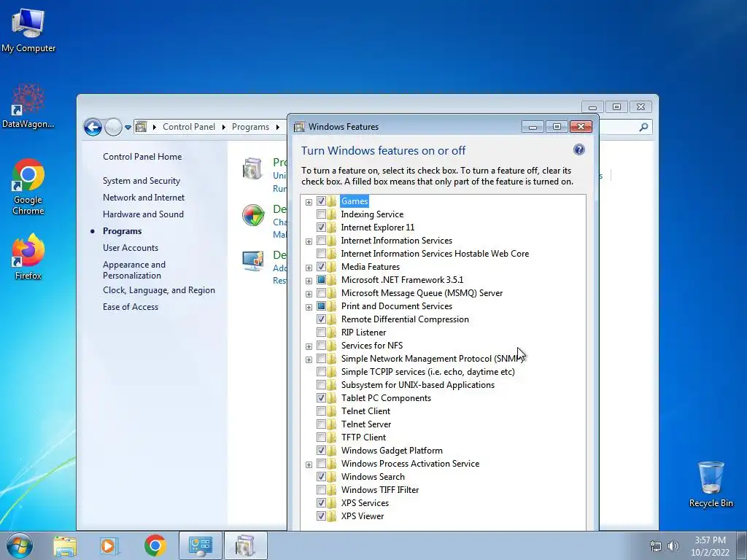
Task: Expand the Services for NFS node
Action: (309, 346)
